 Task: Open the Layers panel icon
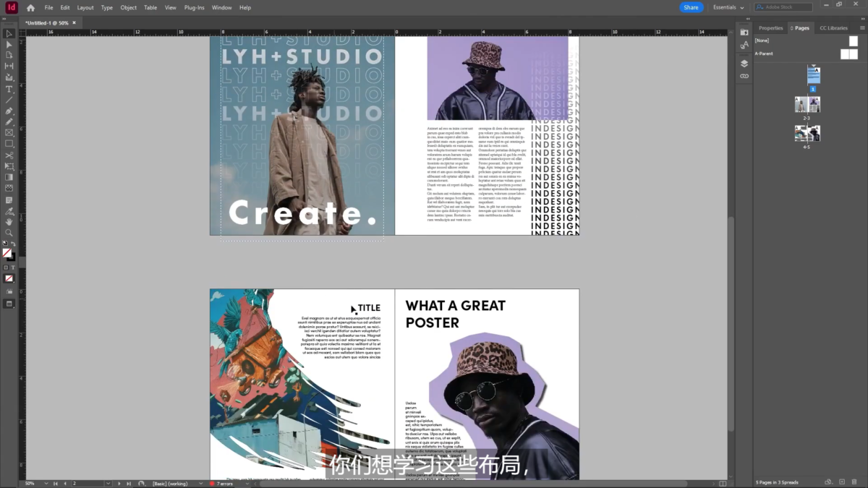coord(744,63)
